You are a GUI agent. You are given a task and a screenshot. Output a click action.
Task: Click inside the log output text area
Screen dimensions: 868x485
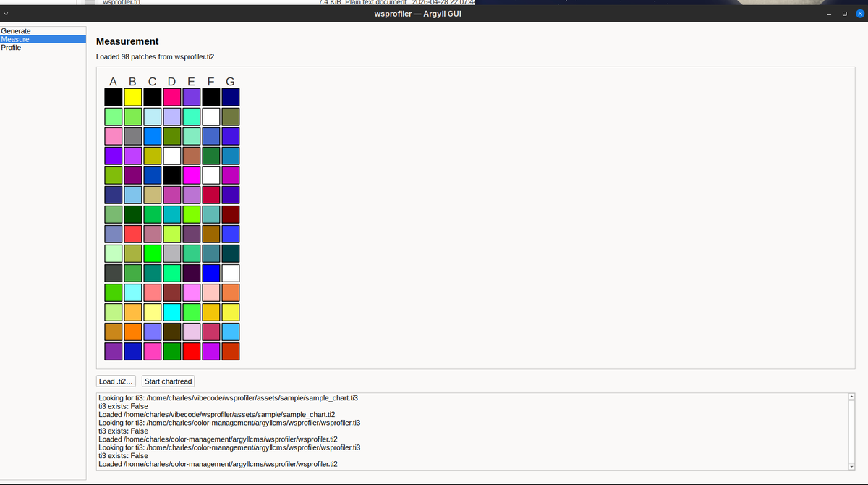click(x=470, y=431)
